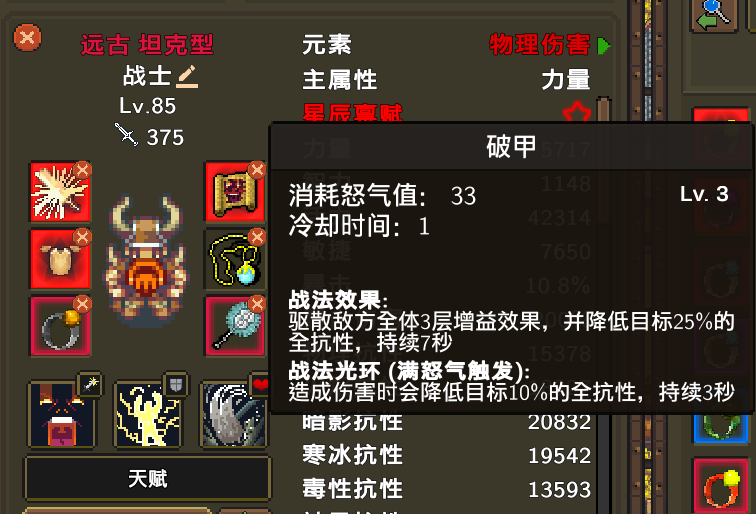Open the chest armor equipment slot
Viewport: 756px width, 514px height.
coord(60,259)
